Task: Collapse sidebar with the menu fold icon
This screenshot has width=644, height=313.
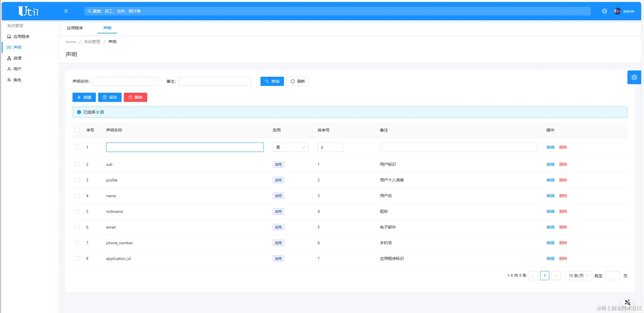Action: 66,11
